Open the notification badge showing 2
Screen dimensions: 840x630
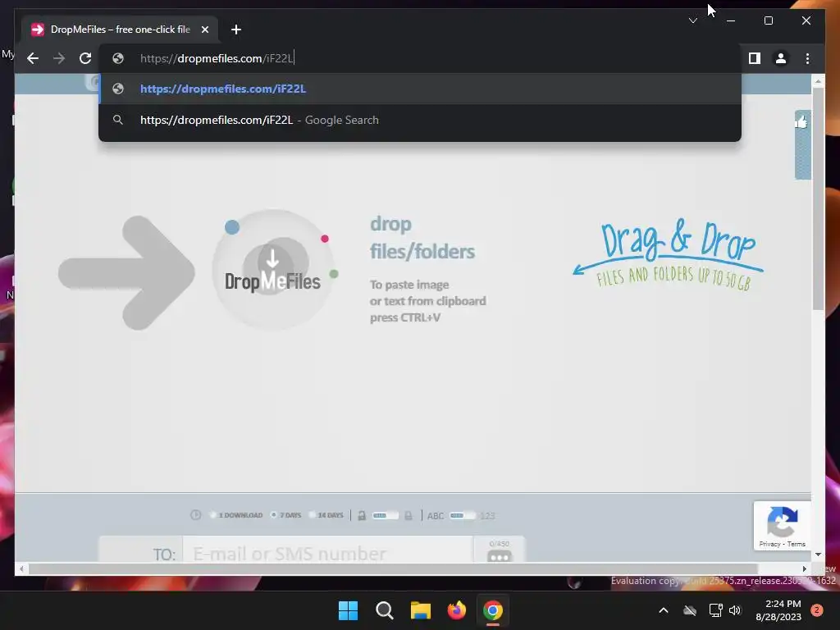817,610
